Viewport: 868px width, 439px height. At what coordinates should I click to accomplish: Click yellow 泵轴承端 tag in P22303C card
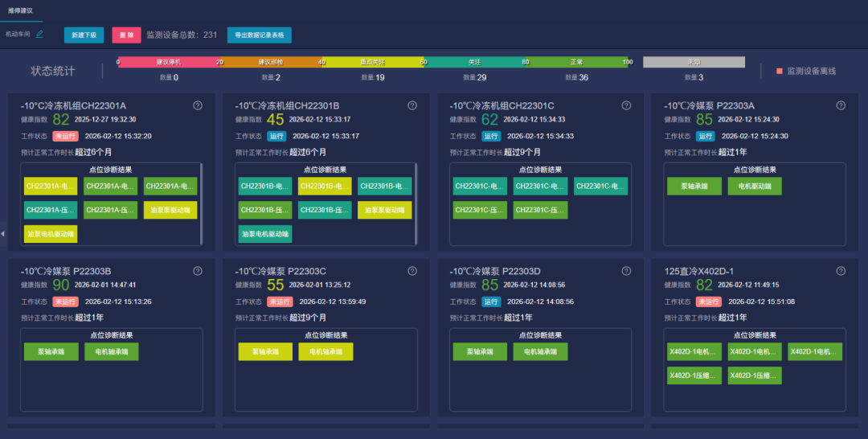pyautogui.click(x=265, y=351)
